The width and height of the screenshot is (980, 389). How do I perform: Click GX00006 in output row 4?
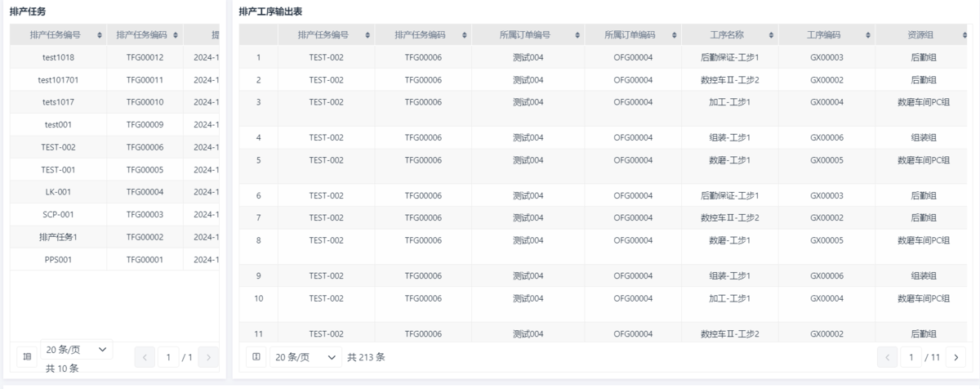click(x=826, y=137)
